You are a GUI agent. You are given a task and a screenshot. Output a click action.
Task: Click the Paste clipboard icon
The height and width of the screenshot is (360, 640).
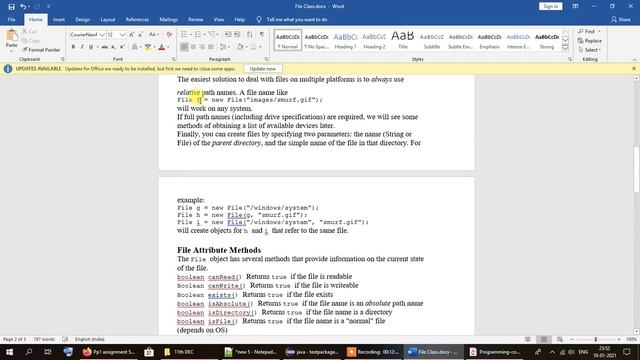pos(11,36)
